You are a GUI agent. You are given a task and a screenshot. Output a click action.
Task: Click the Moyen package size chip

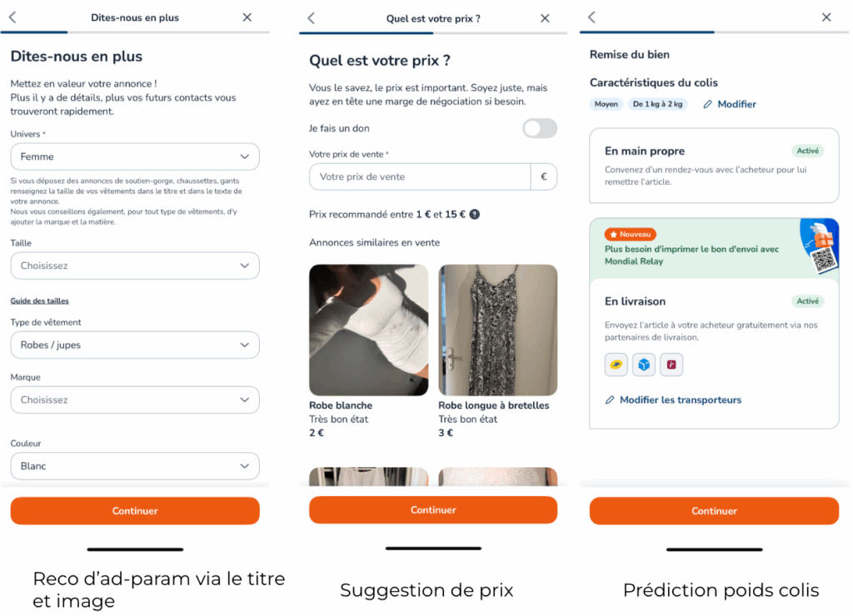(606, 103)
